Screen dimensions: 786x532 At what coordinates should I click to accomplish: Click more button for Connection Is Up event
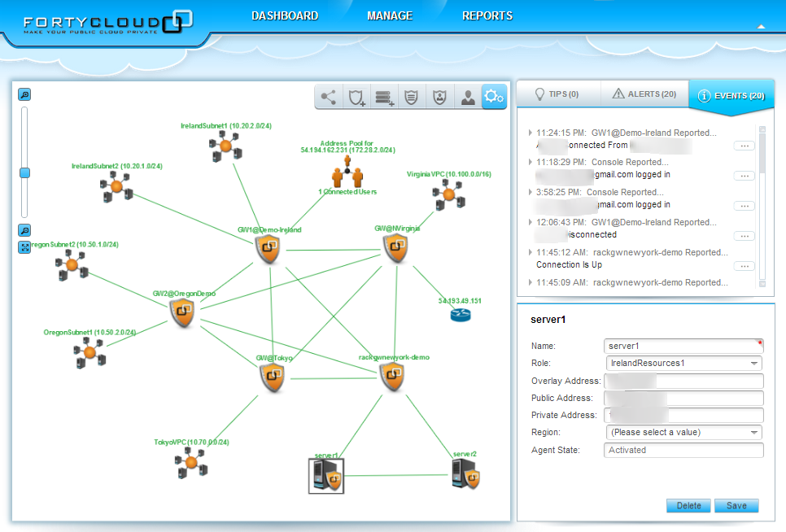pos(745,266)
